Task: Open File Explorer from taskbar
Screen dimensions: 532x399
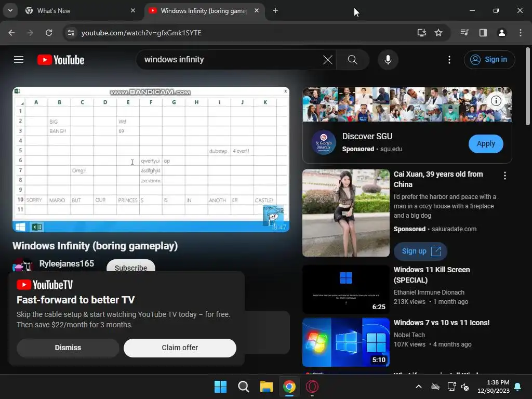Action: tap(267, 387)
